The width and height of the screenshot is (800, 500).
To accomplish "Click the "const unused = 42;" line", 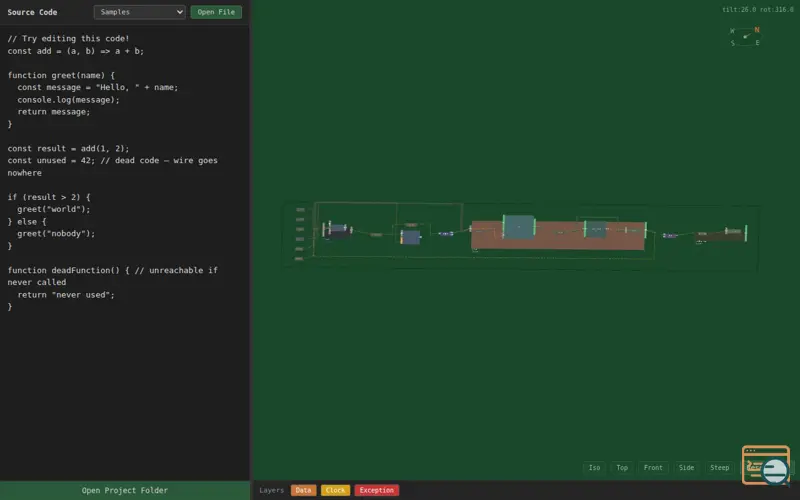I will [x=112, y=166].
